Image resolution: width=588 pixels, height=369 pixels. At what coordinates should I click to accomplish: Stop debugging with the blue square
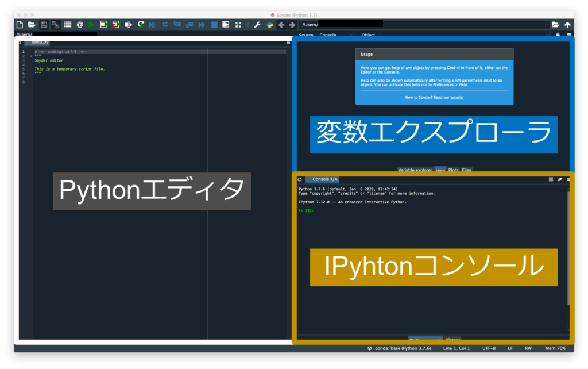(214, 25)
